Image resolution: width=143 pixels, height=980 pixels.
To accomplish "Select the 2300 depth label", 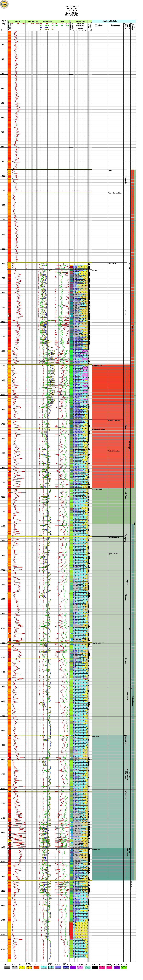I will pyautogui.click(x=3, y=366).
